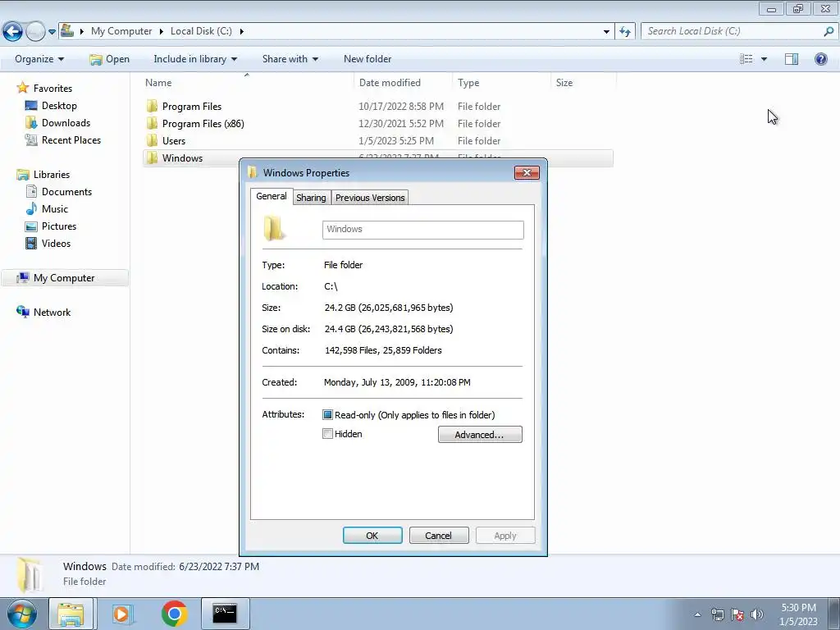The height and width of the screenshot is (630, 840).
Task: Open the Windows Start menu orb
Action: point(21,614)
